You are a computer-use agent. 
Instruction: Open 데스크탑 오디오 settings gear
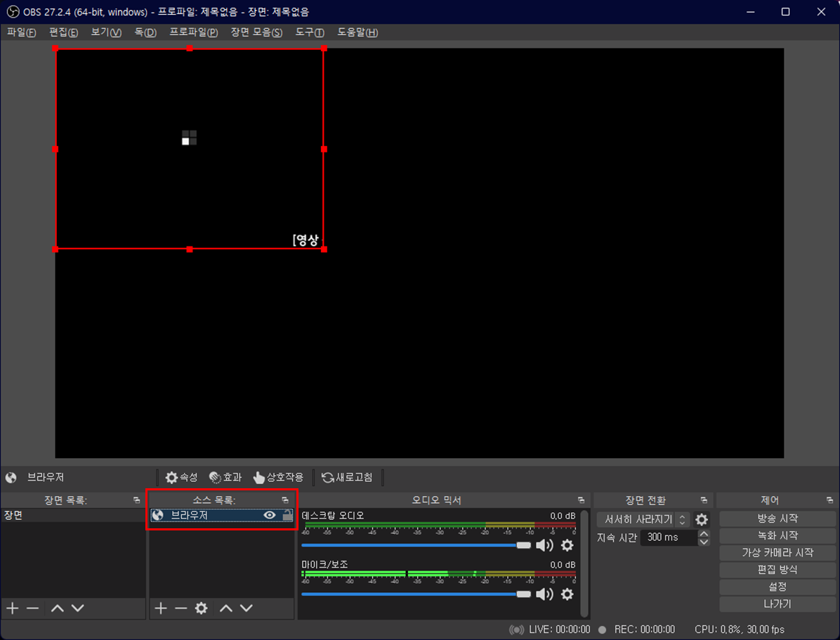(567, 545)
